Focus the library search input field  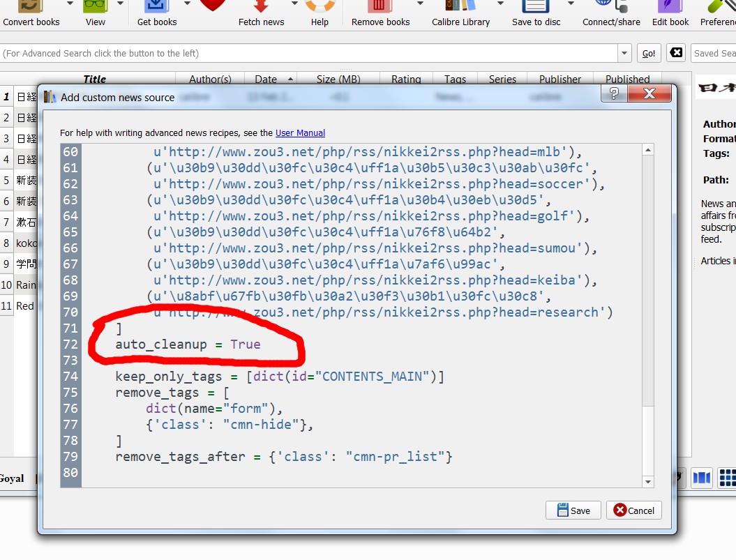(309, 53)
